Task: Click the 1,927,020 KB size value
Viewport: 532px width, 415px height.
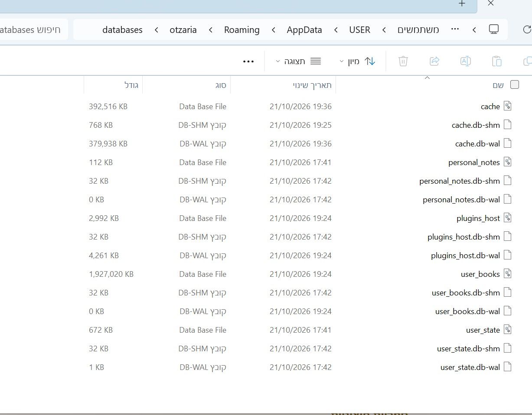Action: [x=111, y=274]
